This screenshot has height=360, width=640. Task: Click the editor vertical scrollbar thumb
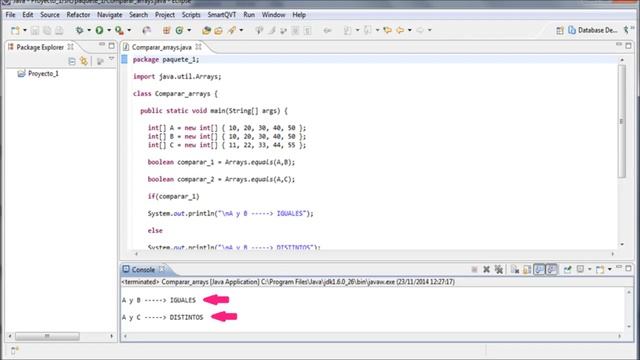click(x=622, y=121)
